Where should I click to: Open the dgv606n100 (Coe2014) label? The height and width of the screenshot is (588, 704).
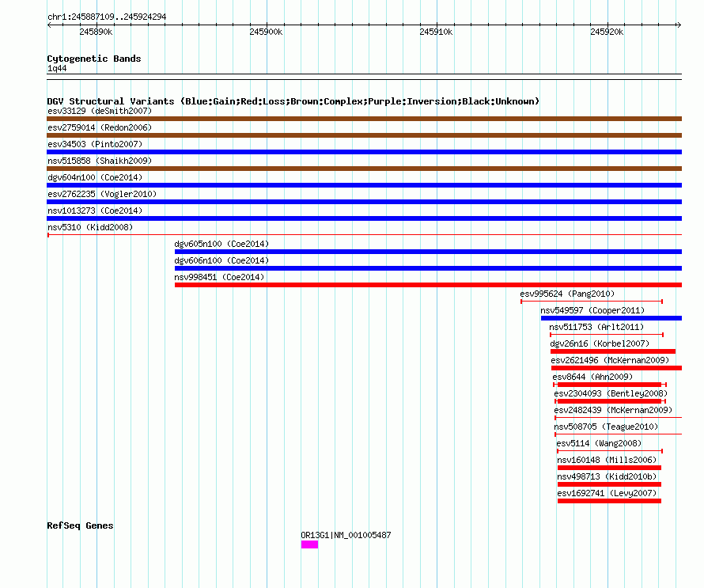click(221, 260)
